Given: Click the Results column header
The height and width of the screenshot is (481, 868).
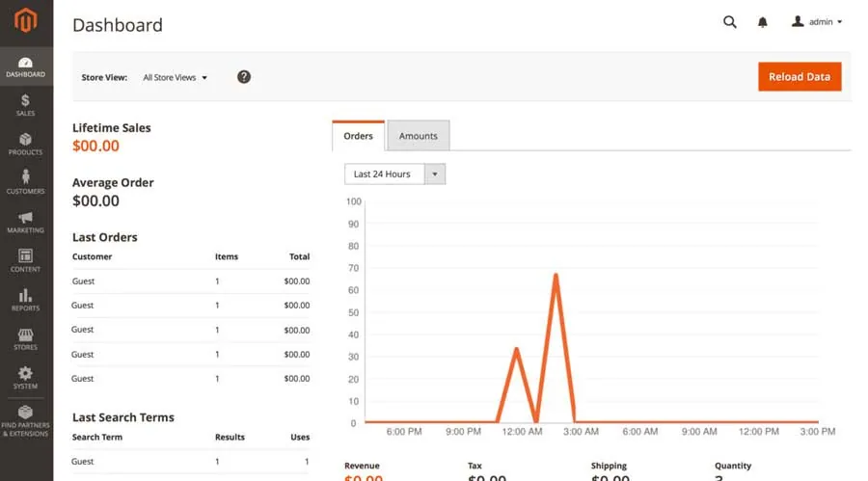Looking at the screenshot, I should 230,437.
